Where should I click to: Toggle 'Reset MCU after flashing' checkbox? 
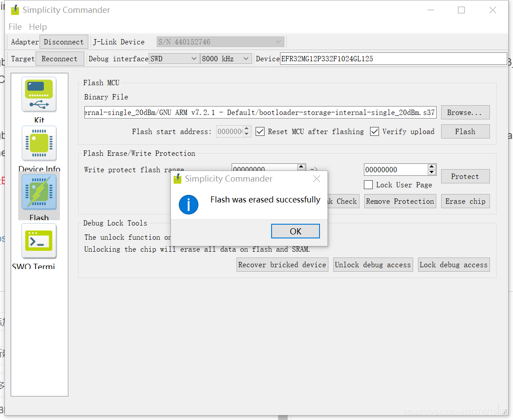tap(260, 131)
